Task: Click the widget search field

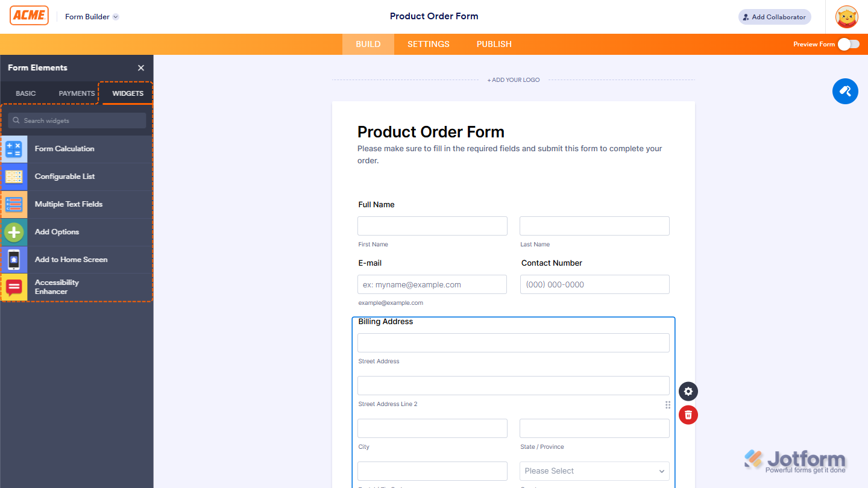Action: tap(77, 120)
